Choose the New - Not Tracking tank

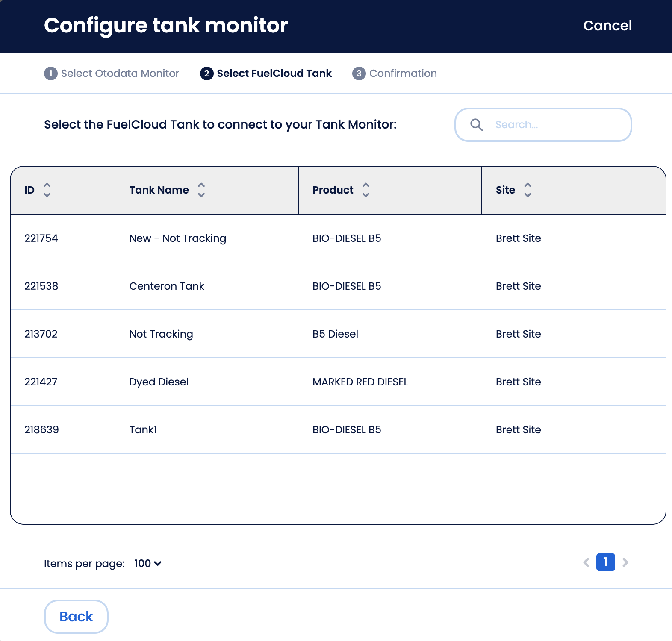click(178, 238)
